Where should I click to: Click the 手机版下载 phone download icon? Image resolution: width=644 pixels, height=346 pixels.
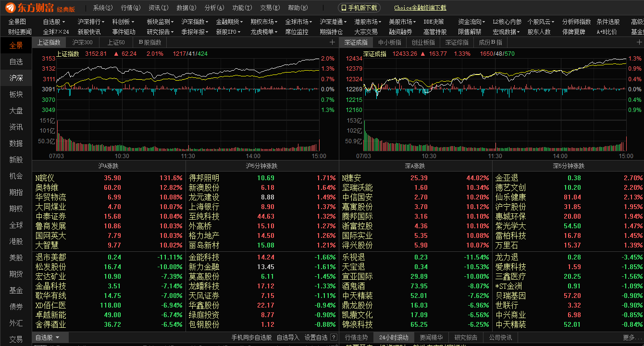pos(345,8)
